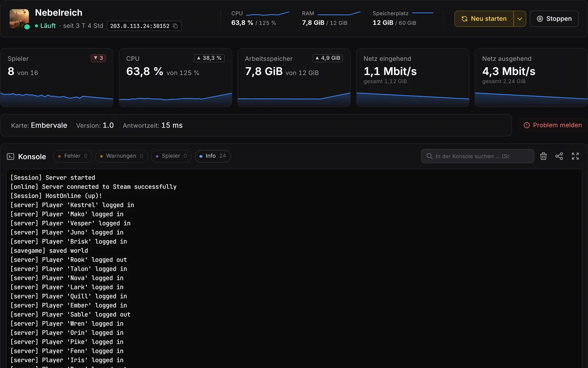Select log line Player 'Orin' logged in

67,333
